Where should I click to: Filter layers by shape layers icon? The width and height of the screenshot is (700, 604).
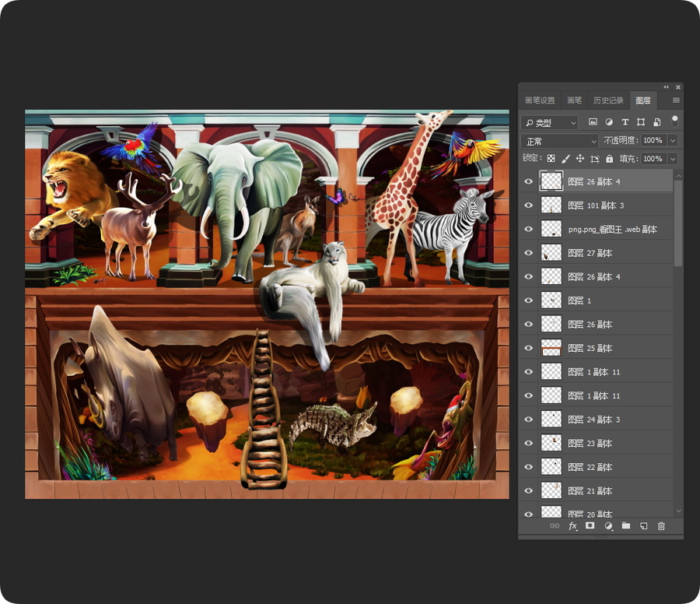pyautogui.click(x=641, y=122)
